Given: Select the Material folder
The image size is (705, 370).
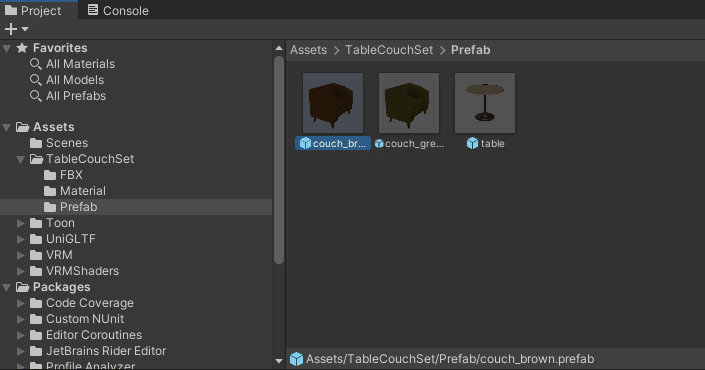Looking at the screenshot, I should click(x=83, y=191).
